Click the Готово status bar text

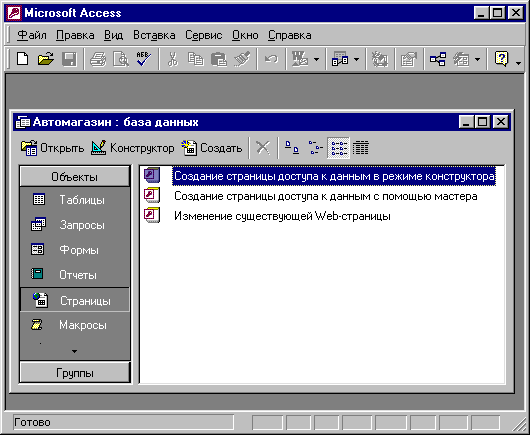click(x=32, y=422)
